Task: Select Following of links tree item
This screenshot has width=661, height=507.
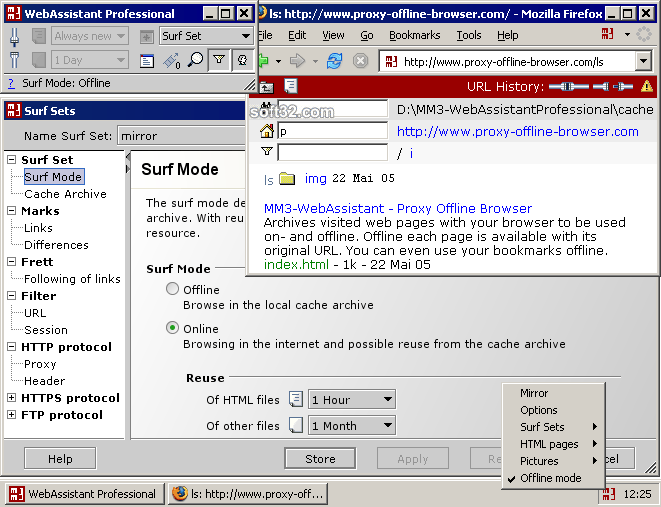Action: click(x=72, y=279)
